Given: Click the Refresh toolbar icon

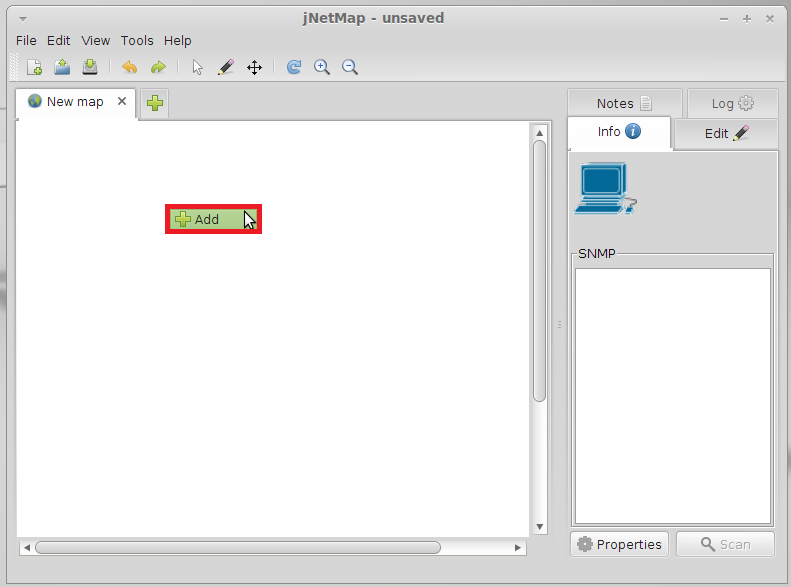Looking at the screenshot, I should point(294,67).
